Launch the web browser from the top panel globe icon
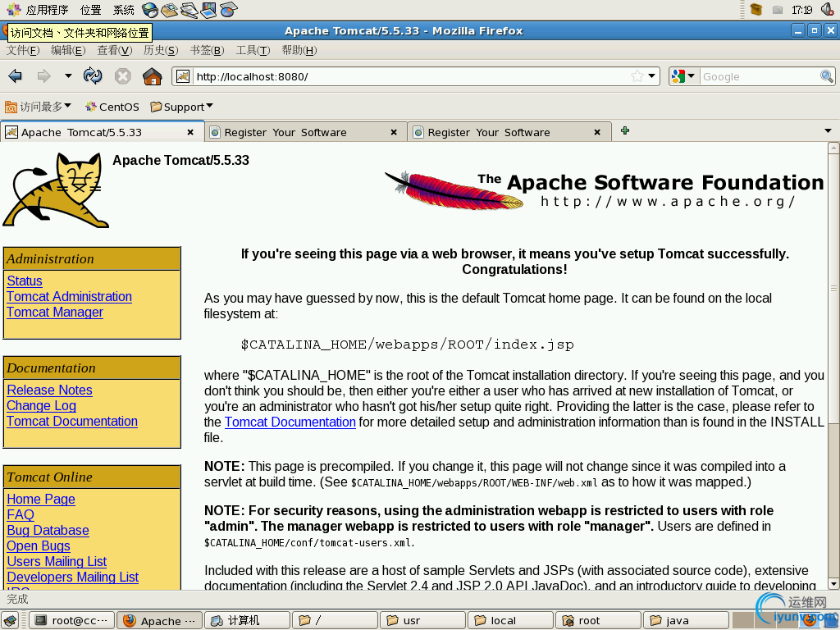 coord(150,10)
